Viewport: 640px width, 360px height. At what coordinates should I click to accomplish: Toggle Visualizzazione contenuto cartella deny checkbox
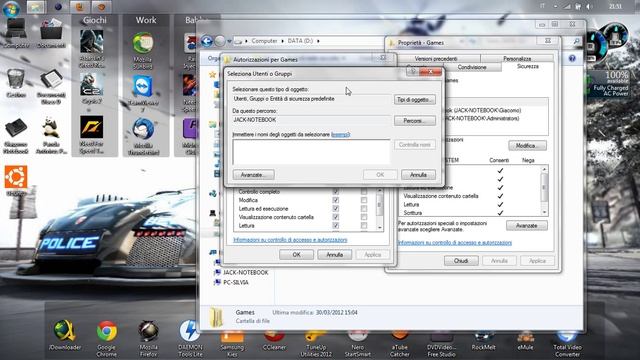pyautogui.click(x=364, y=217)
